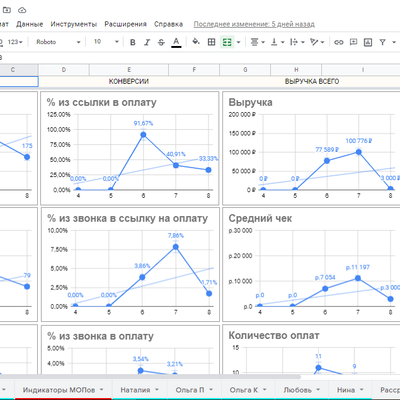The height and width of the screenshot is (400, 400).
Task: Open vertical alignment options
Action: pos(277,42)
